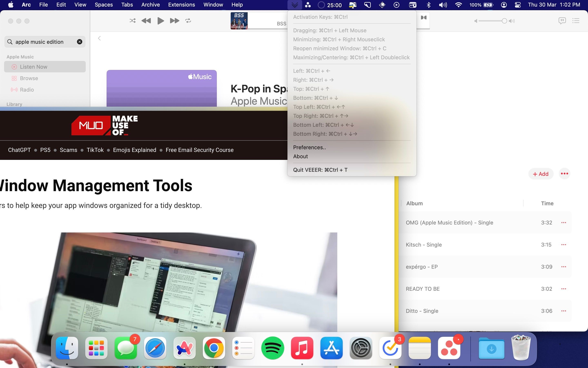Open the Apple menu
588x368 pixels.
(11, 5)
